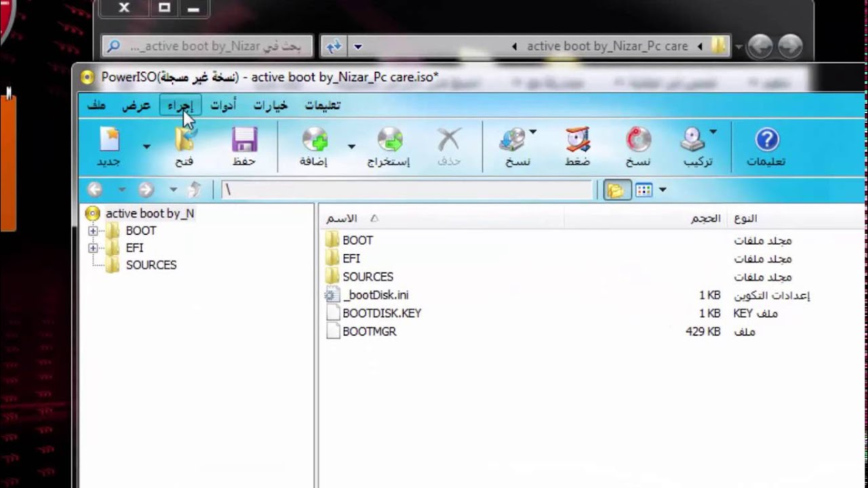Expand the BOOT folder in the tree
Image resolution: width=868 pixels, height=488 pixels.
coord(93,231)
